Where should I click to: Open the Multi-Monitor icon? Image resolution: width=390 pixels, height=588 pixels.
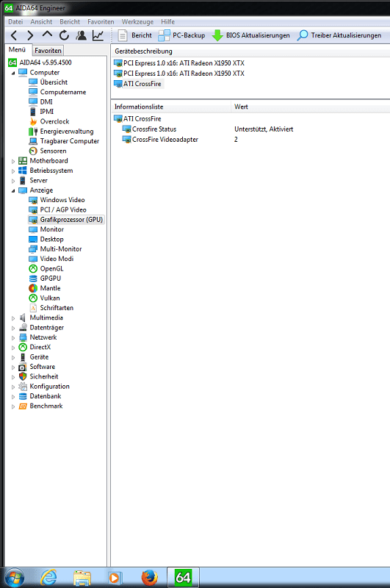coord(33,249)
